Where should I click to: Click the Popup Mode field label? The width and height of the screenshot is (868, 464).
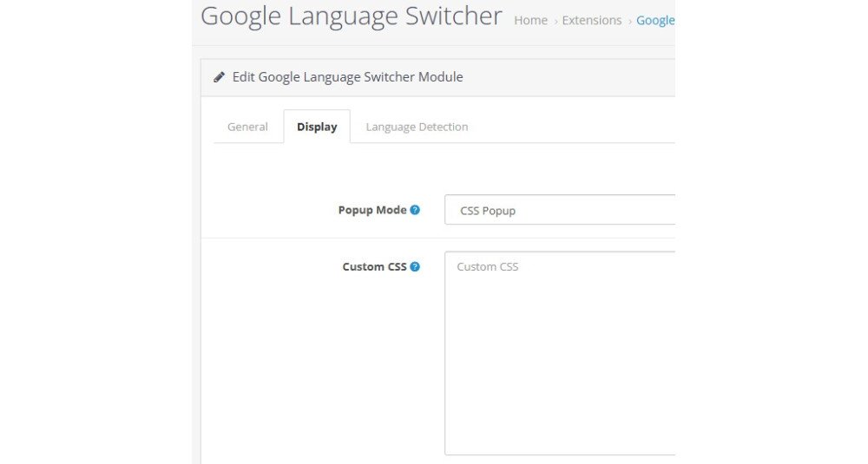372,210
